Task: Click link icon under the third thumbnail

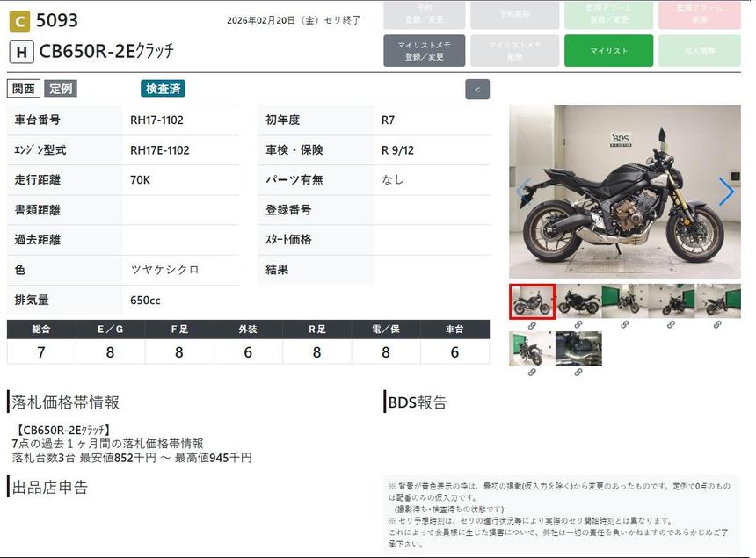Action: click(x=625, y=325)
